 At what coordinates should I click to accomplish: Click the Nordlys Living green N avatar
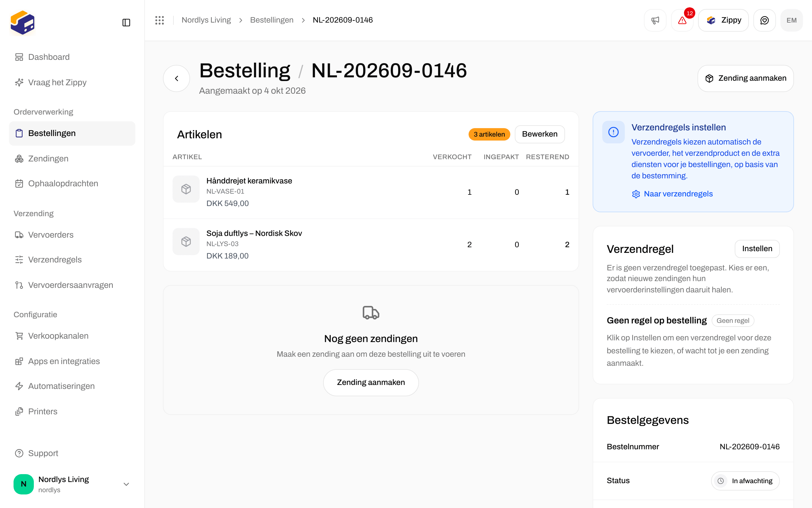(x=23, y=484)
